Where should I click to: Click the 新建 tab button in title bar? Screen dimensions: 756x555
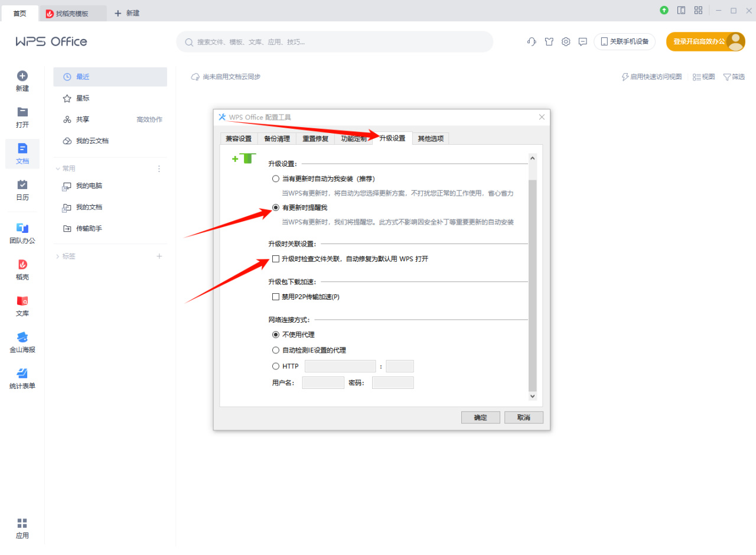[127, 13]
